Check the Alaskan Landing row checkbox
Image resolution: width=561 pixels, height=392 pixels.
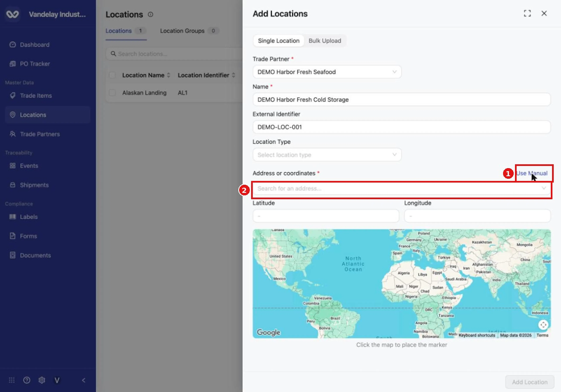coord(112,93)
